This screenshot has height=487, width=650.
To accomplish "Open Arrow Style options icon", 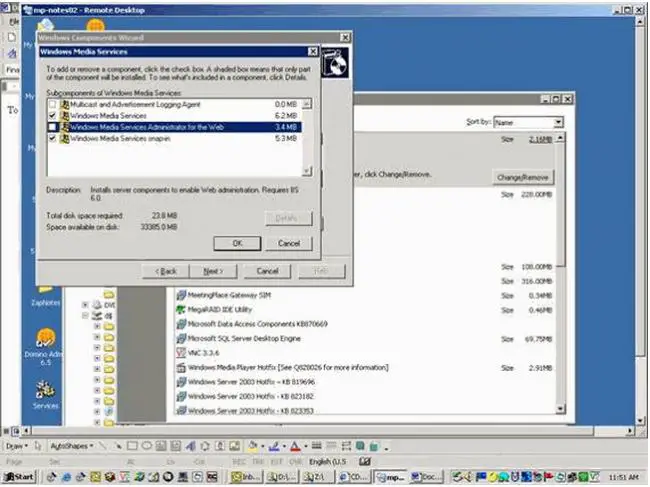I will [x=346, y=446].
